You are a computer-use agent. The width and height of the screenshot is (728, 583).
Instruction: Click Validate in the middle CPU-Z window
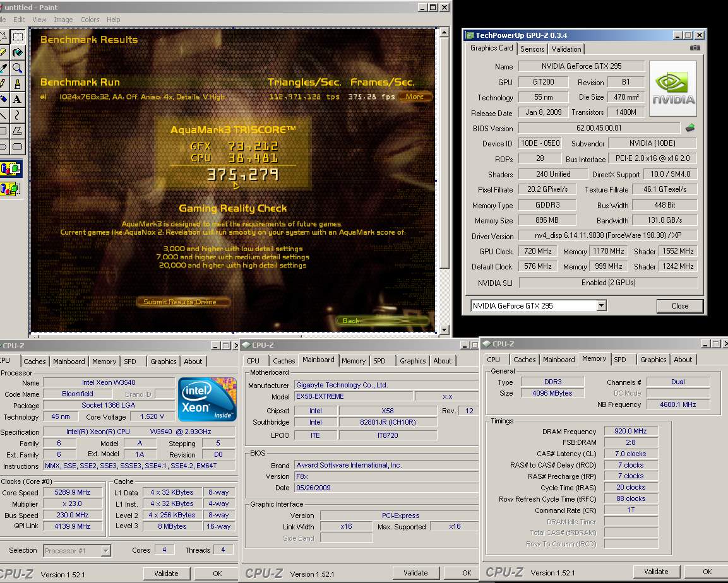tap(415, 573)
